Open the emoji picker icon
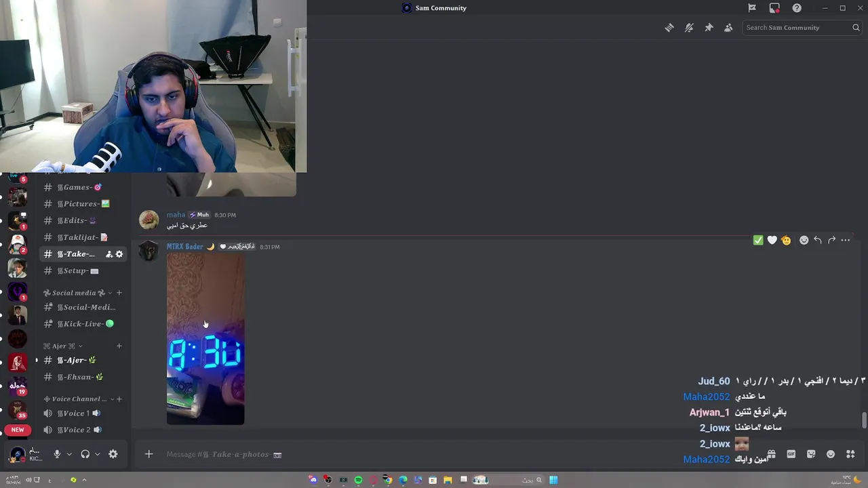Viewport: 868px width, 488px height. [x=831, y=454]
